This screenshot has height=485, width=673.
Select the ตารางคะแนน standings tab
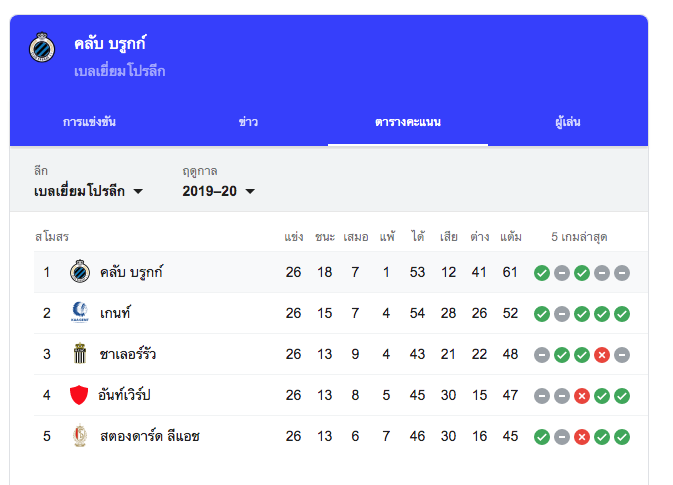coord(408,122)
